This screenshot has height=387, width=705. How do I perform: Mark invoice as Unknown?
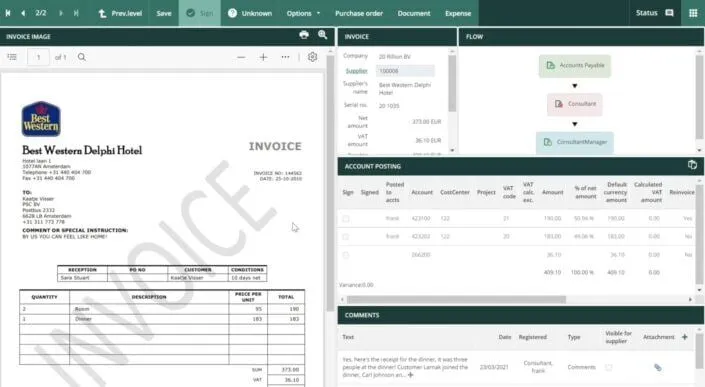point(250,13)
